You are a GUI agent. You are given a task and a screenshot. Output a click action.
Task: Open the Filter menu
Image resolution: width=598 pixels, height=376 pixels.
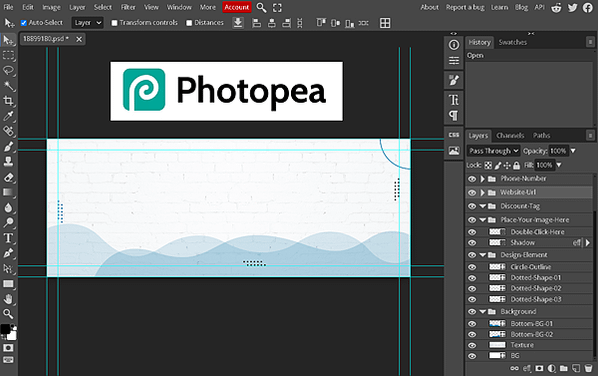(128, 7)
